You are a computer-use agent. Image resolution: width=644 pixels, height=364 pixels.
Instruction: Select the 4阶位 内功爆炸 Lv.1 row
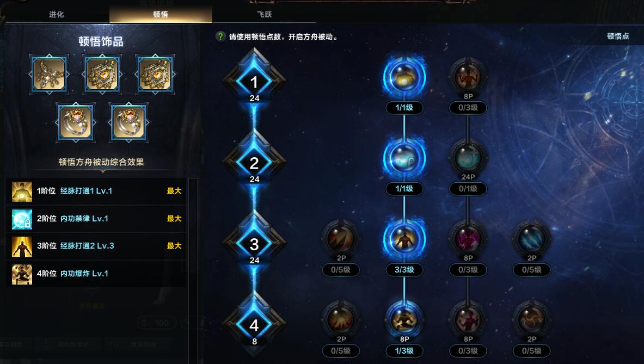pos(96,273)
